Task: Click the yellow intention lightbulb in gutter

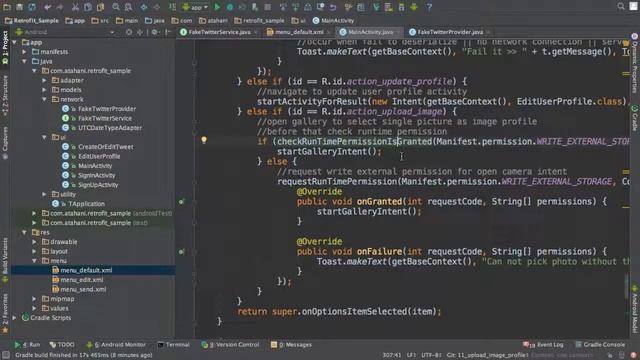Action: [x=204, y=140]
